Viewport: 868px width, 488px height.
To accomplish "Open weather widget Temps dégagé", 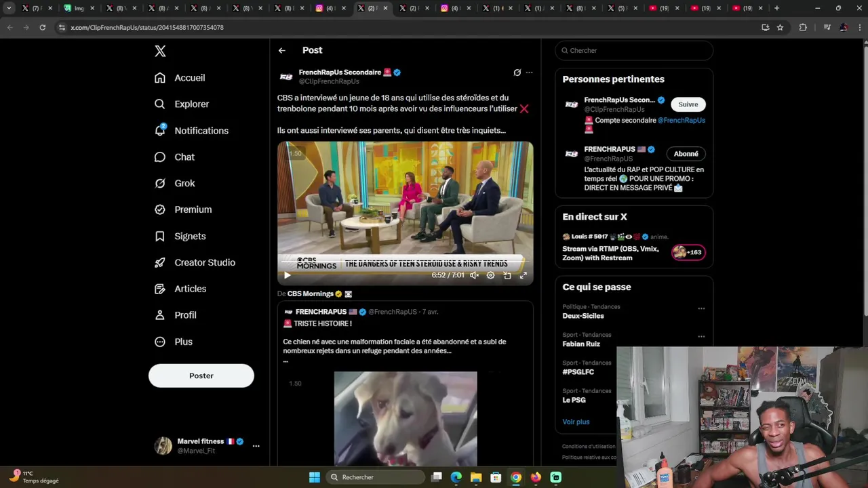I will point(34,477).
